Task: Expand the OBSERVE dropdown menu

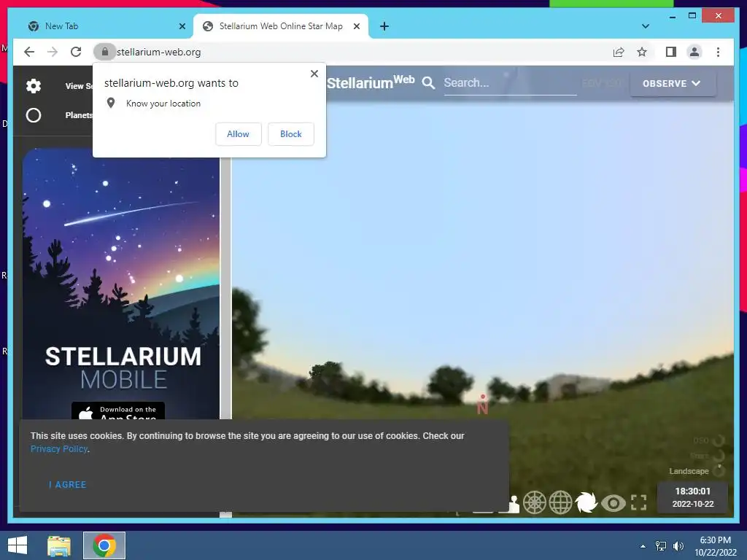Action: [672, 83]
